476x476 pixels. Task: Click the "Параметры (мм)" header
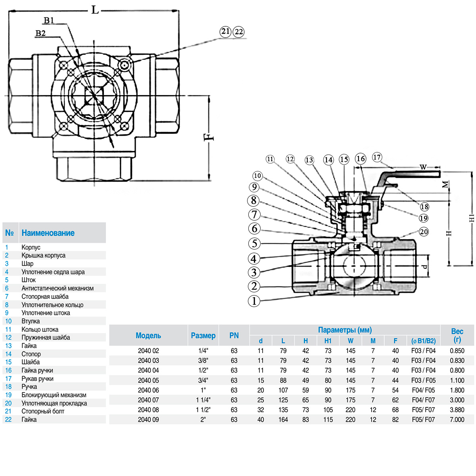pyautogui.click(x=345, y=330)
